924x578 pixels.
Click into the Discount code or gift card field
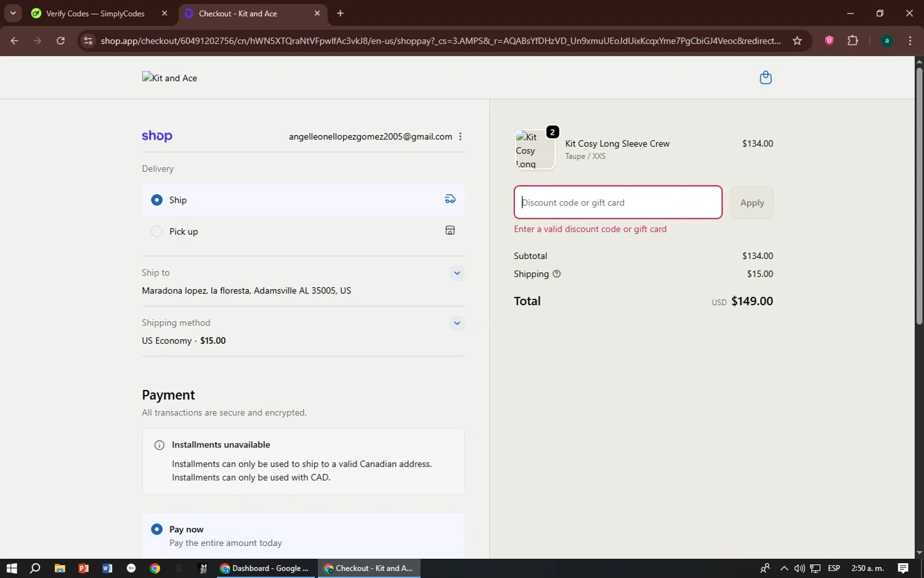click(618, 202)
